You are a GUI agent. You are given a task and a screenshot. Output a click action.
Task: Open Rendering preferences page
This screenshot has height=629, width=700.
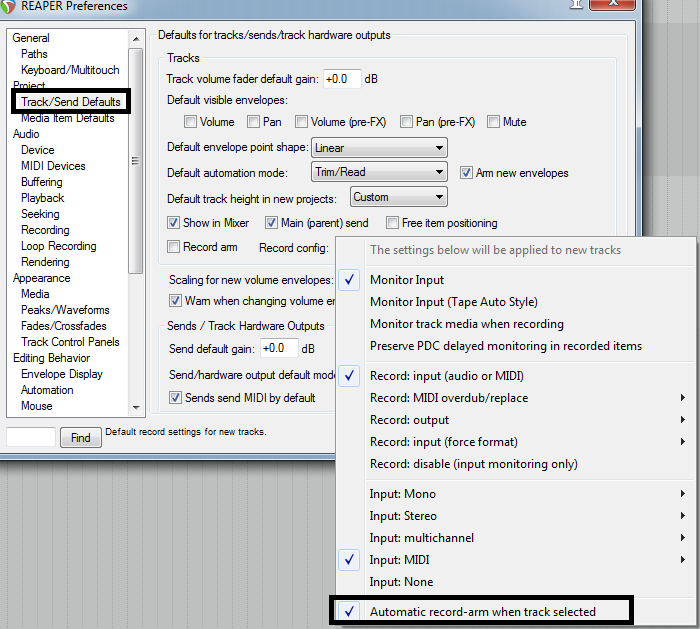coord(45,262)
